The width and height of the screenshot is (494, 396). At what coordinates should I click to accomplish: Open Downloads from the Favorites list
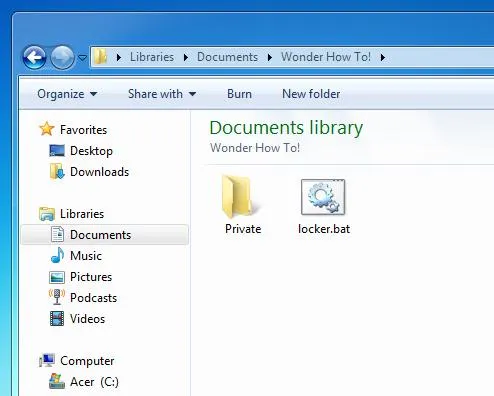coord(99,172)
